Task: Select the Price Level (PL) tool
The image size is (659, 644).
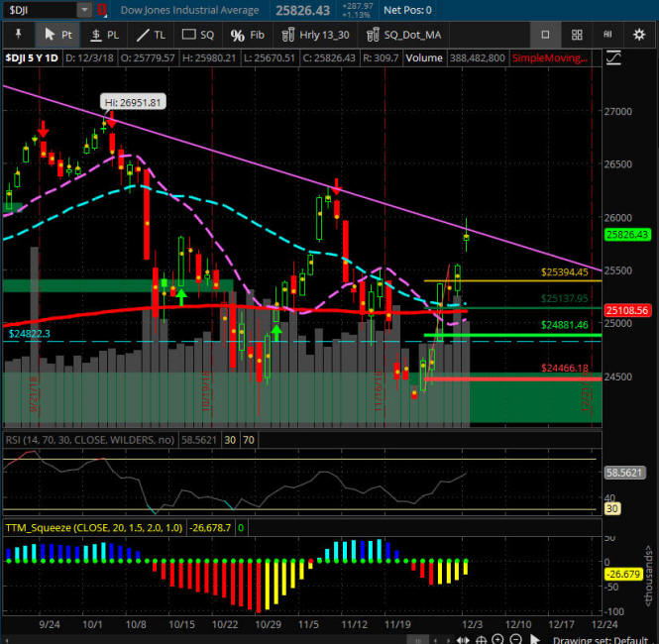Action: point(104,35)
